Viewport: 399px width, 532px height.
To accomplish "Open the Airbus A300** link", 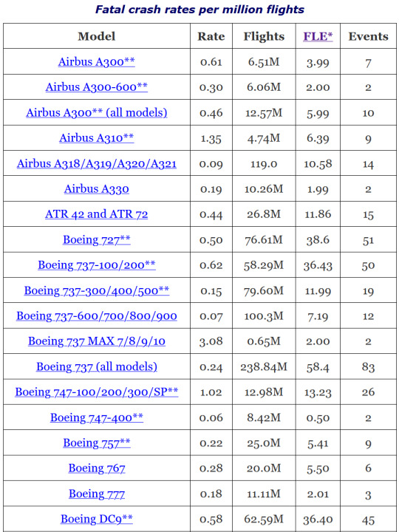I will point(96,62).
